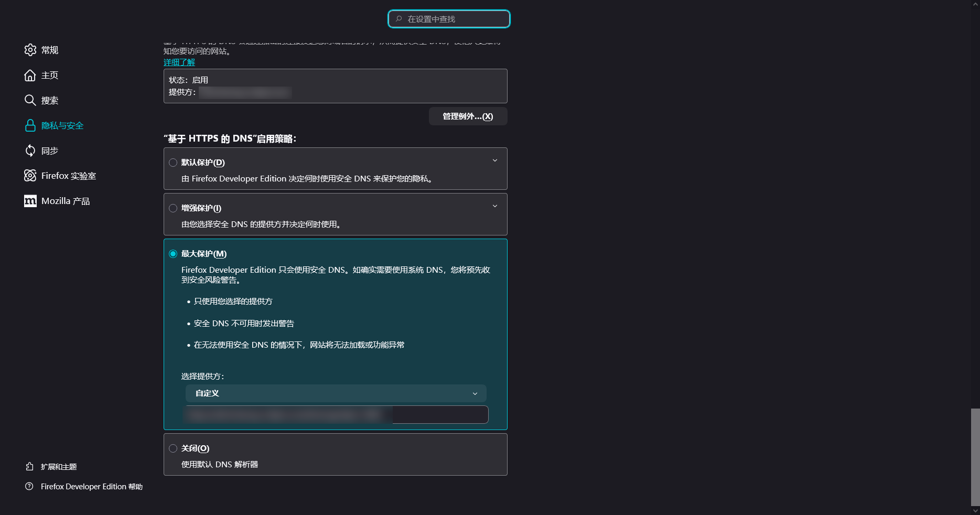The width and height of the screenshot is (980, 515).
Task: Open 扩展和主题 from the sidebar
Action: tap(58, 467)
